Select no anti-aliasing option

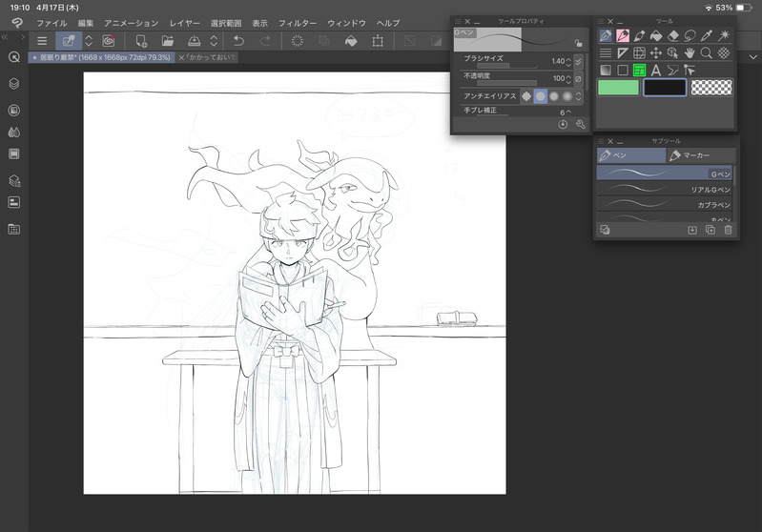tap(526, 96)
